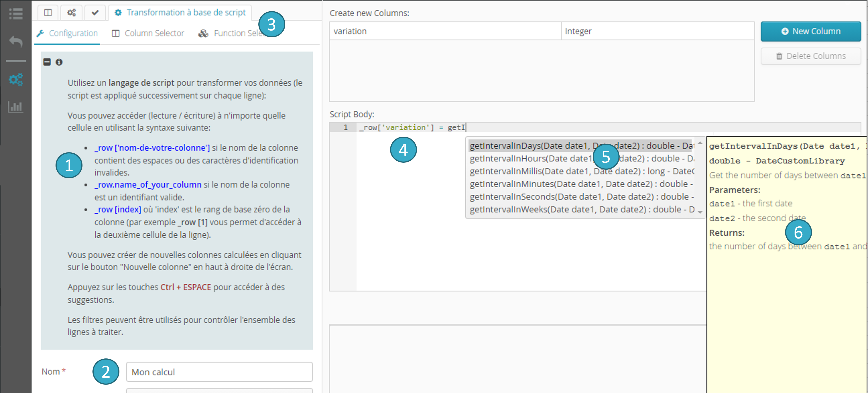868x394 pixels.
Task: Click the checkmark validate tab icon
Action: (95, 13)
